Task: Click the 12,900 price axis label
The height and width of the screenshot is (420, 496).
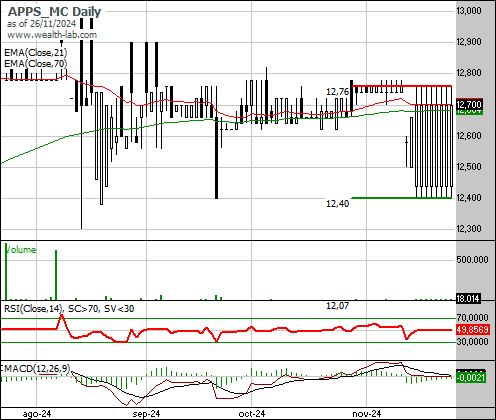Action: pos(469,42)
